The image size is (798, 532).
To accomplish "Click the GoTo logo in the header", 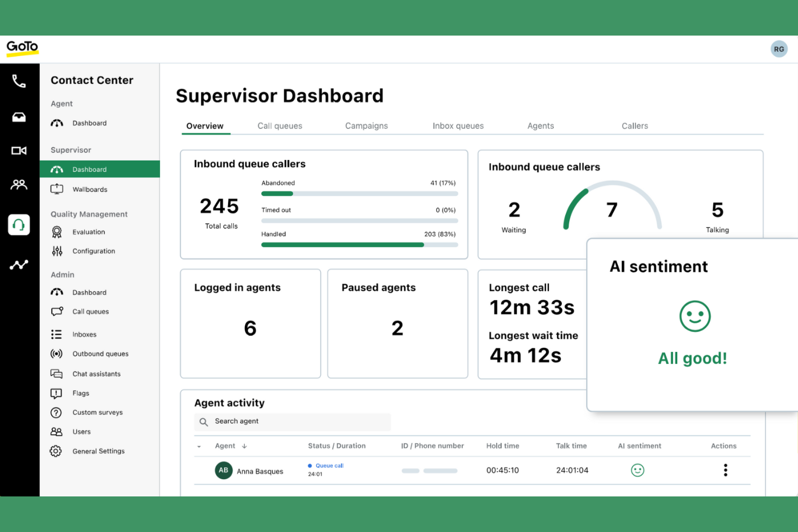I will (x=22, y=47).
